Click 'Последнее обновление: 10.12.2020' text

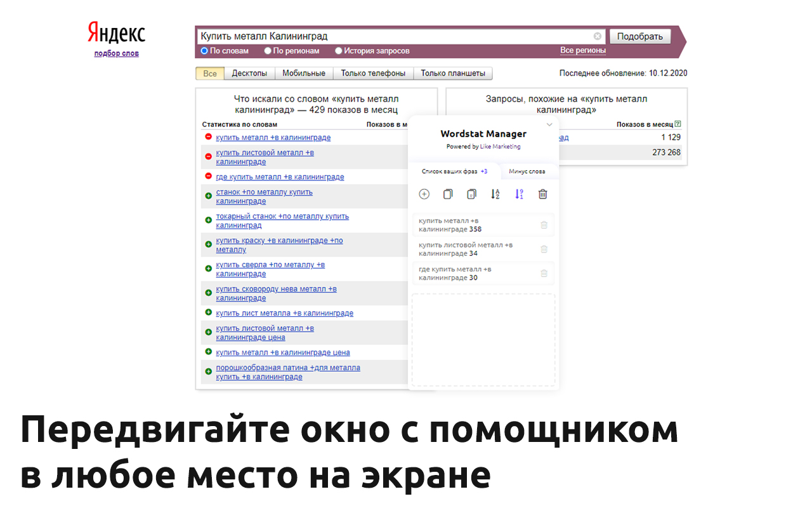point(623,74)
